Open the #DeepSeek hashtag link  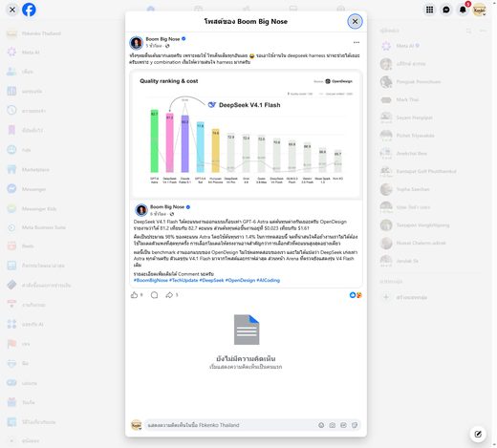211,280
